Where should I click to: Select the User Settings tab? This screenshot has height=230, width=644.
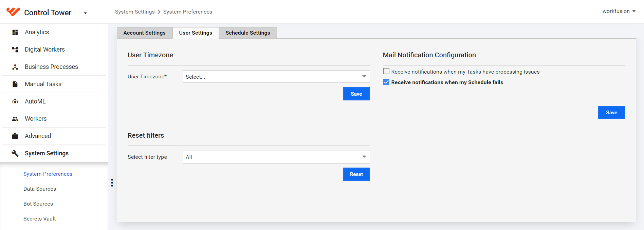196,33
